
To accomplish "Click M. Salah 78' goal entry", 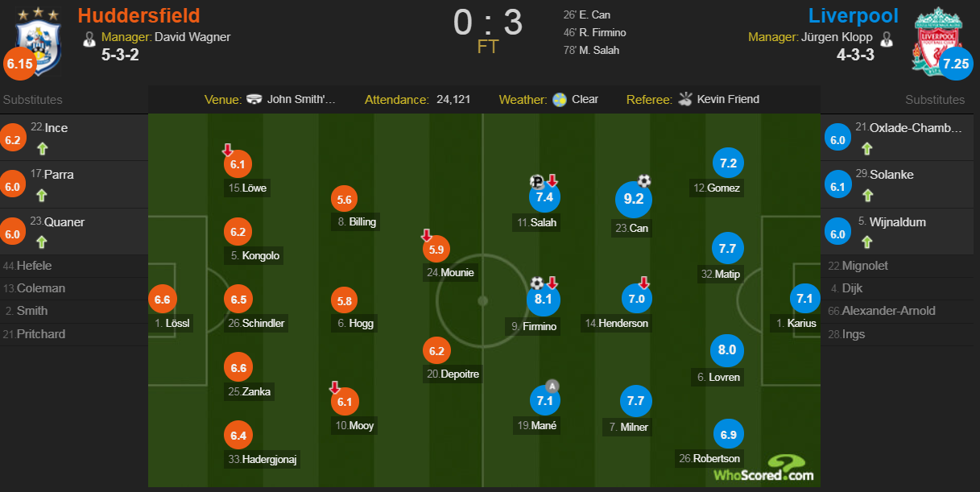I will click(591, 51).
